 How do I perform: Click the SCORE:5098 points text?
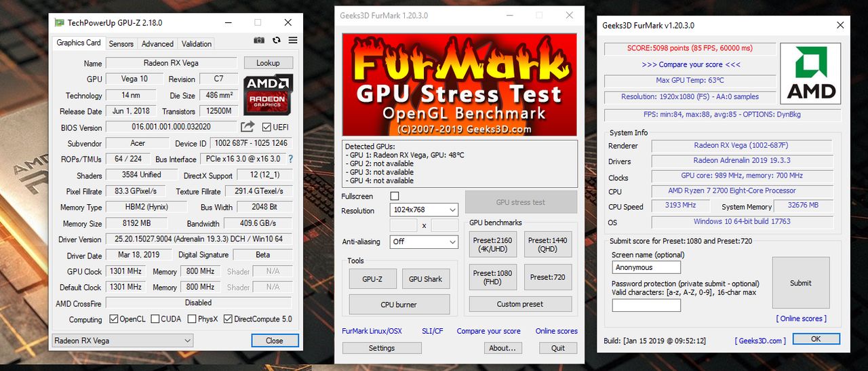click(690, 48)
